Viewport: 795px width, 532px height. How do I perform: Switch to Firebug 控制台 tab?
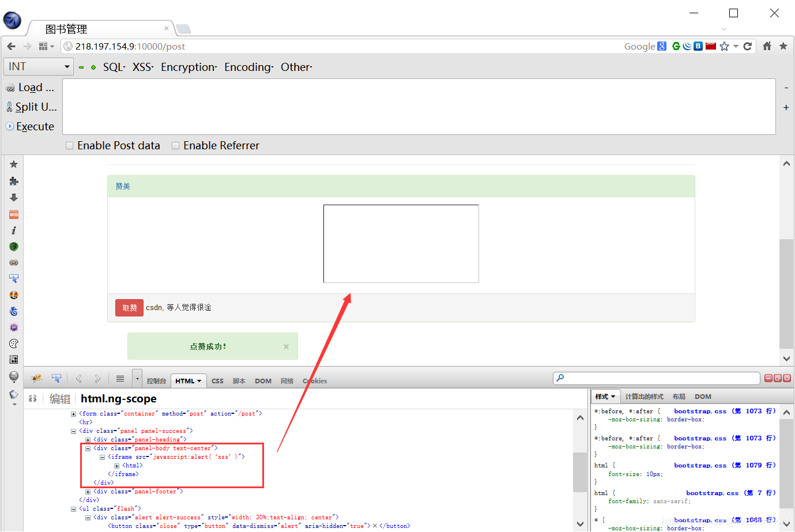point(156,381)
